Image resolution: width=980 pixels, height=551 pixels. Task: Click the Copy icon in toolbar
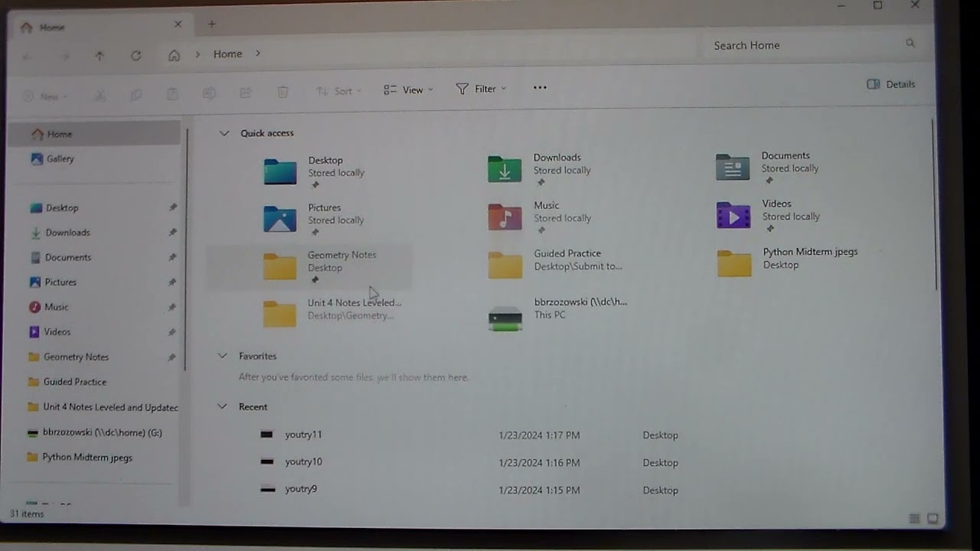(x=136, y=95)
